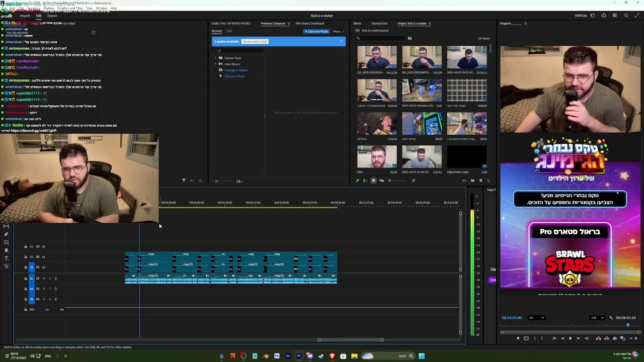Expand Starter Pack folder

click(216, 58)
